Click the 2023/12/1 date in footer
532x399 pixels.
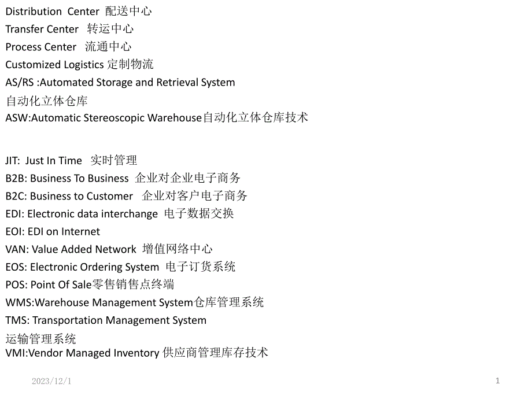51,381
